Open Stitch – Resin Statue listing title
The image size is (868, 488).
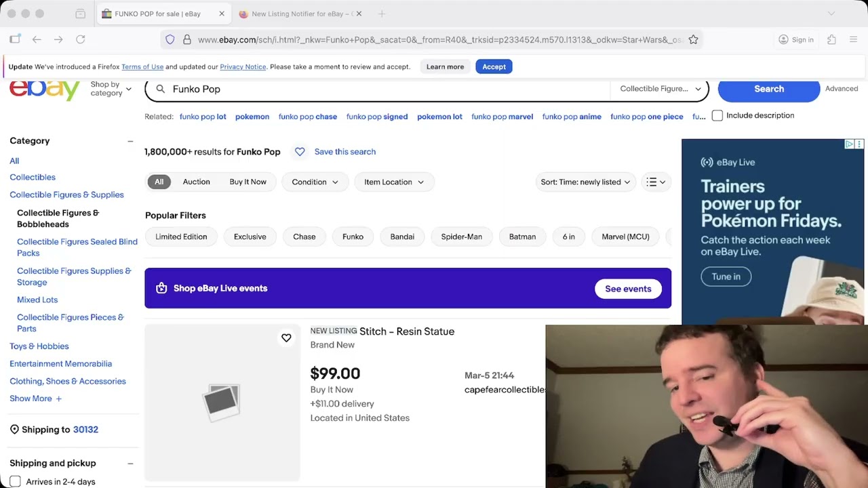pyautogui.click(x=407, y=331)
